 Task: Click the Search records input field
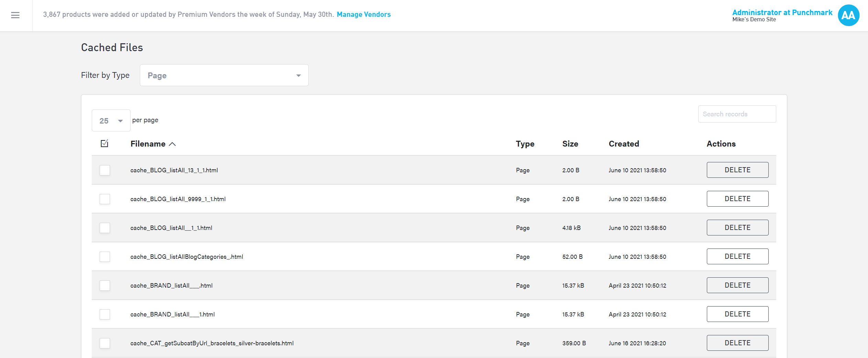(x=737, y=114)
